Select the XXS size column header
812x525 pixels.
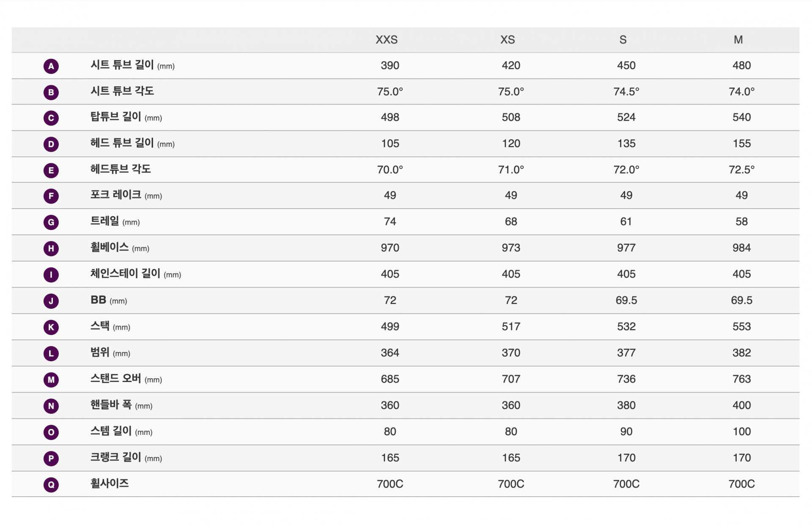point(387,40)
